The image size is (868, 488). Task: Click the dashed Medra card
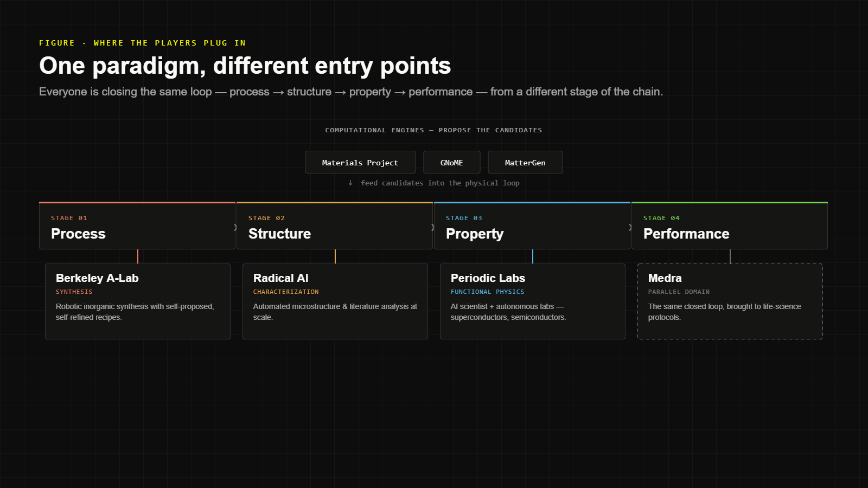730,301
